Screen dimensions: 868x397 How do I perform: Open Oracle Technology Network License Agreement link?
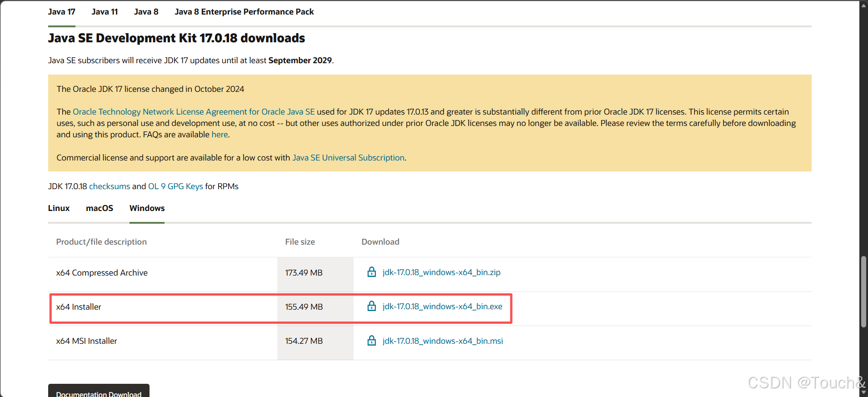pos(194,112)
